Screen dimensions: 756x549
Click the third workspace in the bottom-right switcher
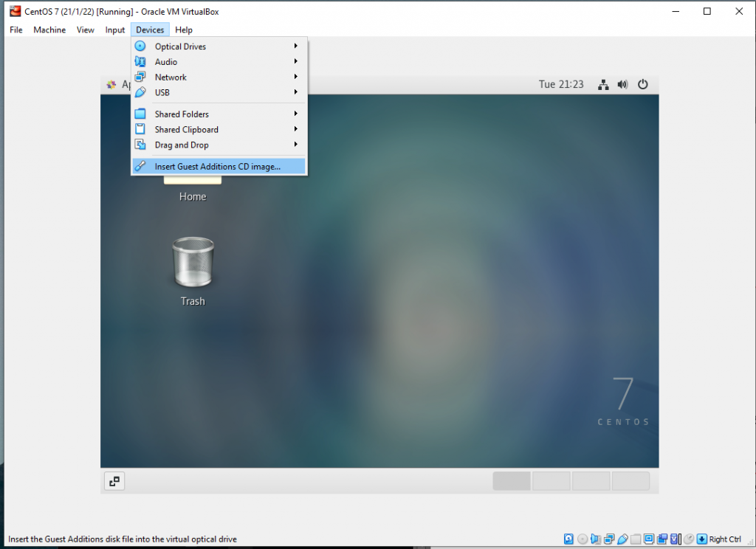coord(591,481)
